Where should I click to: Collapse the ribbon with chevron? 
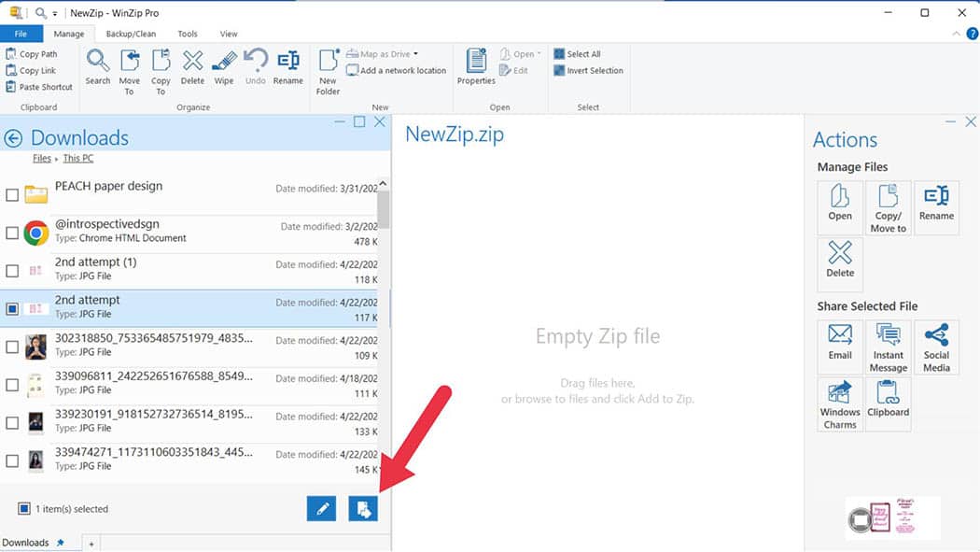click(956, 34)
